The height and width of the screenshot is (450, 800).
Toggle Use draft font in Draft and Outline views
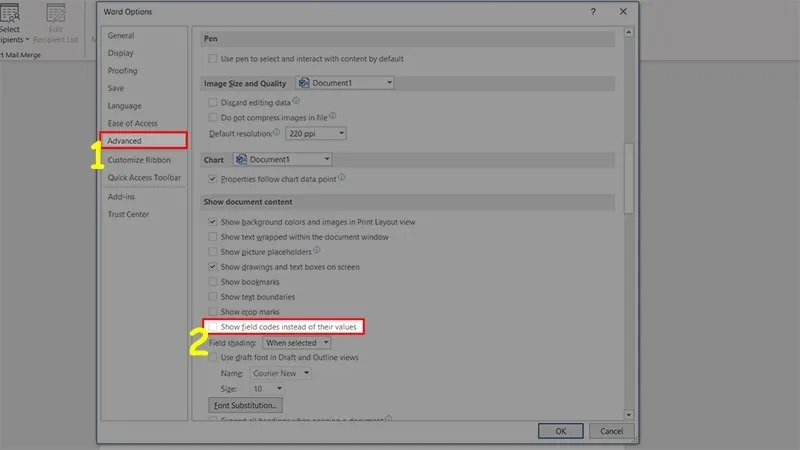click(x=212, y=357)
